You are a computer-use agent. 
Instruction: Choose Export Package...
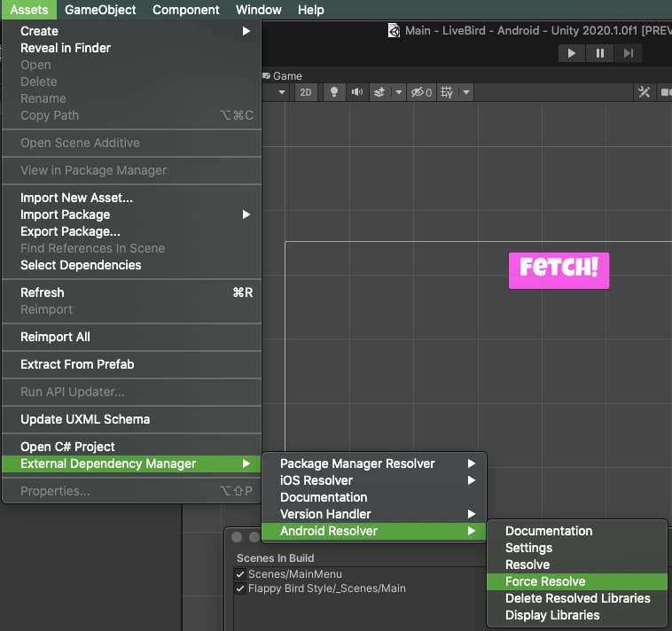click(x=131, y=231)
